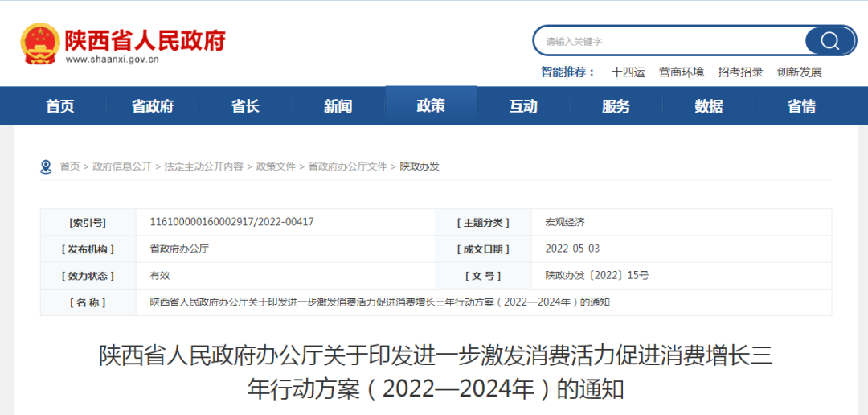Select the 有效 validity status value
The height and width of the screenshot is (415, 868).
(x=160, y=275)
